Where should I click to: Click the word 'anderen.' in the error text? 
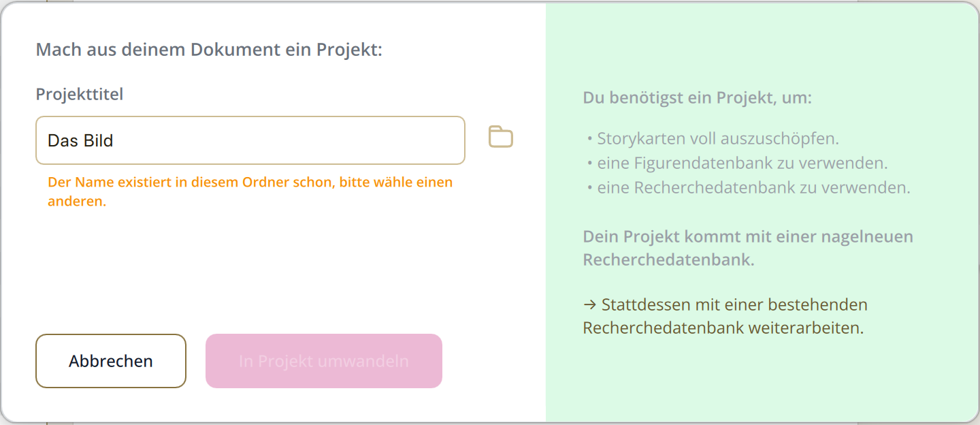tap(77, 202)
